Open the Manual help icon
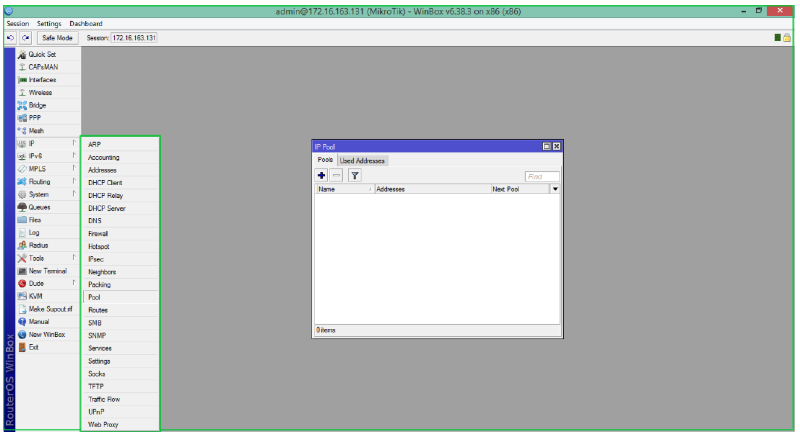 click(x=22, y=322)
